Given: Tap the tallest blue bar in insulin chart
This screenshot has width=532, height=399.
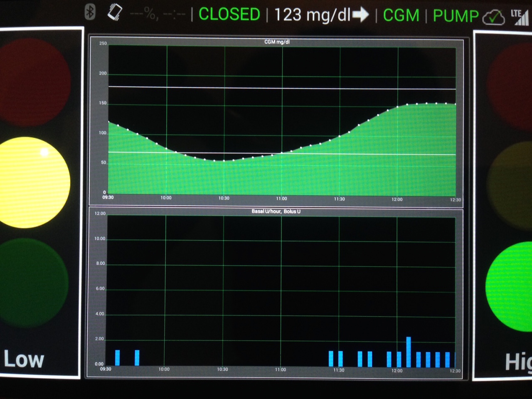Looking at the screenshot, I should [409, 352].
